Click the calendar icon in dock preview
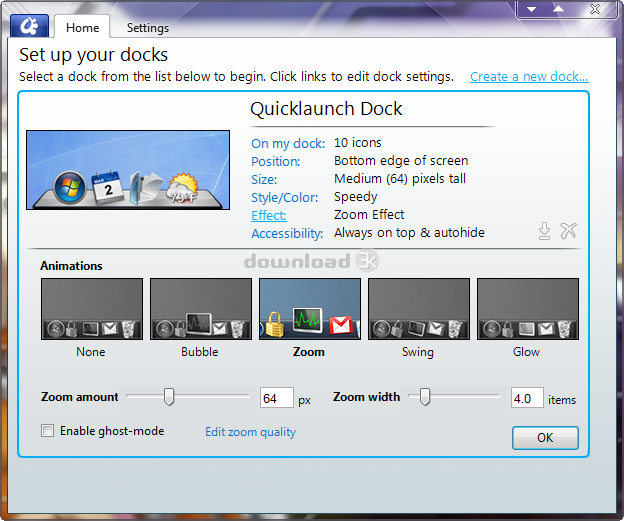The image size is (624, 521). (107, 187)
